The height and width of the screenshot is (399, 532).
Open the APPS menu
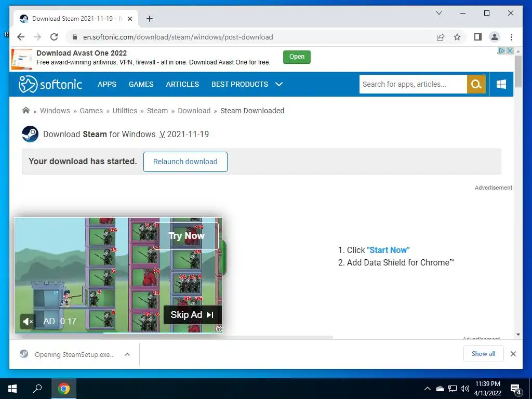(x=107, y=84)
